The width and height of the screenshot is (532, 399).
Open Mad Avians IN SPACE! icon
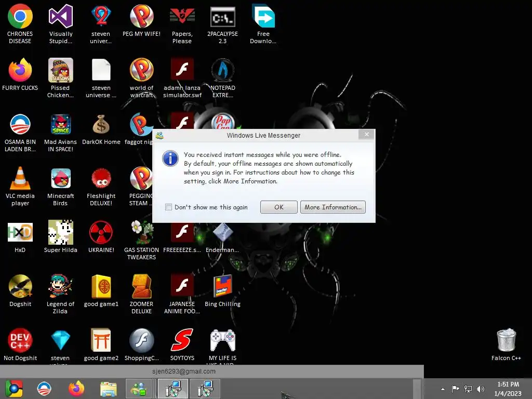coord(60,132)
